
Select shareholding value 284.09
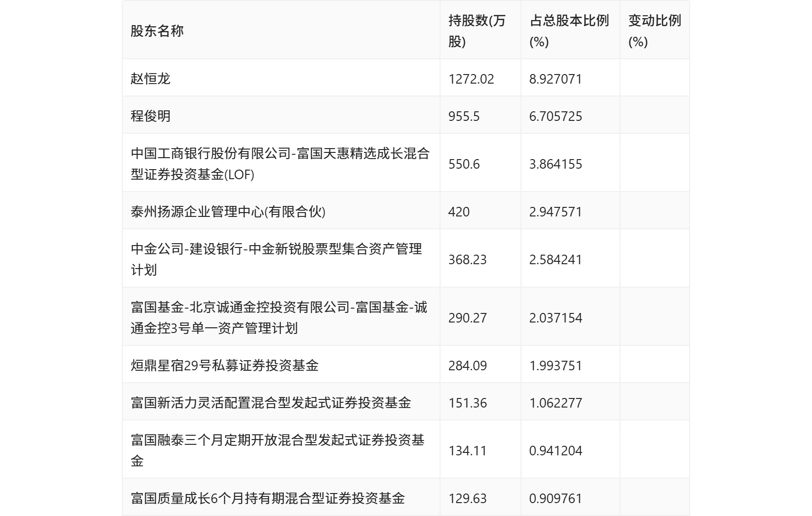pyautogui.click(x=467, y=365)
